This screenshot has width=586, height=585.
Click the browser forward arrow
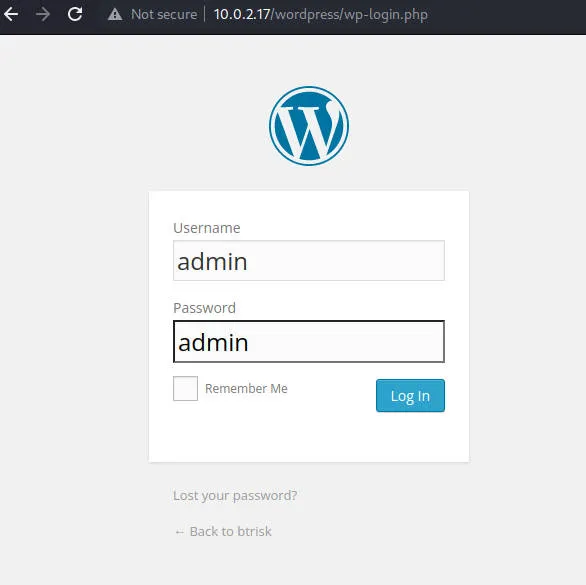43,14
